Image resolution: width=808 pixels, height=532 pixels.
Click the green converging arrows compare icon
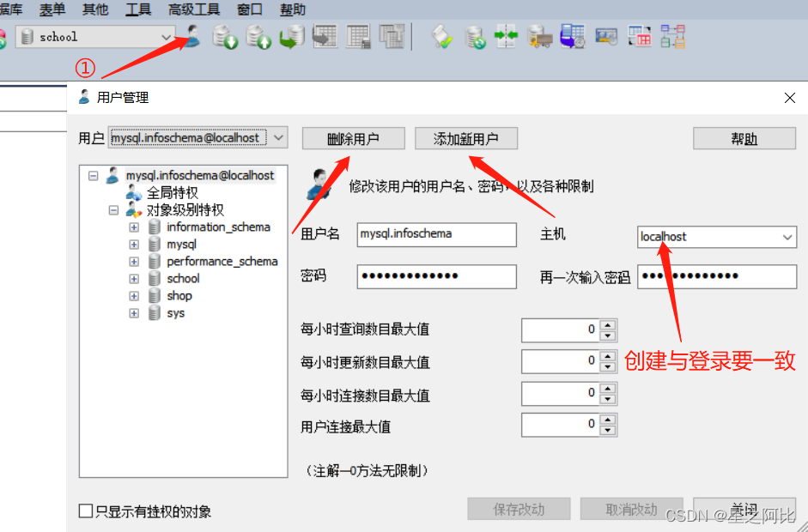[x=506, y=36]
